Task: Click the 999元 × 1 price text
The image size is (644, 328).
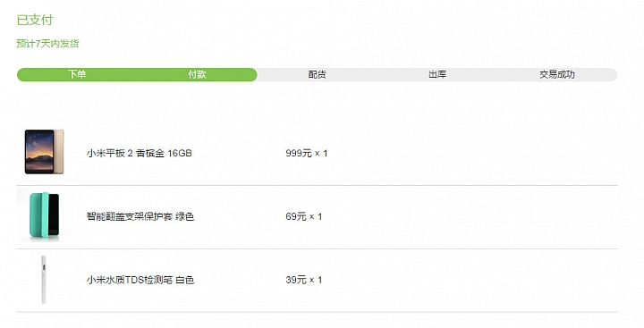Action: click(x=307, y=154)
